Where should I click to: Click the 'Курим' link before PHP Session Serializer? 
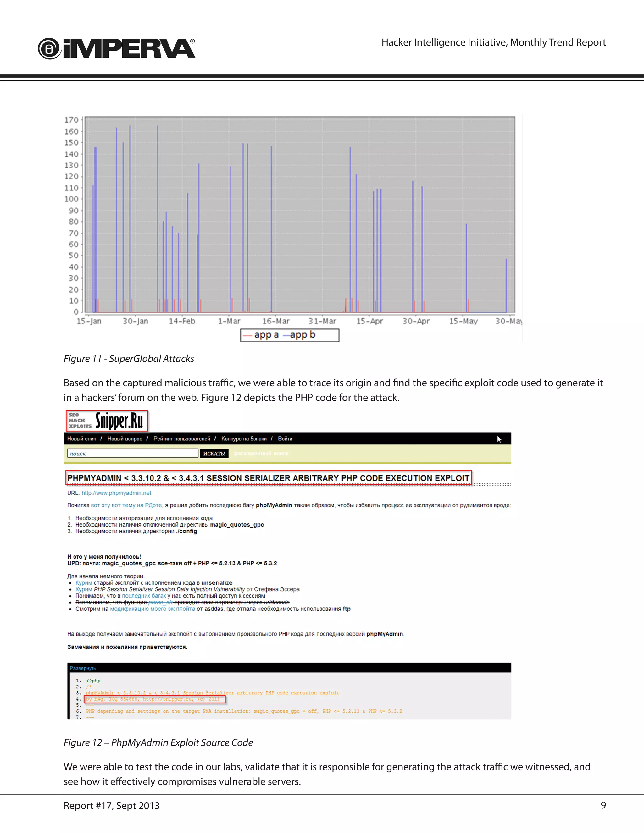coord(84,589)
